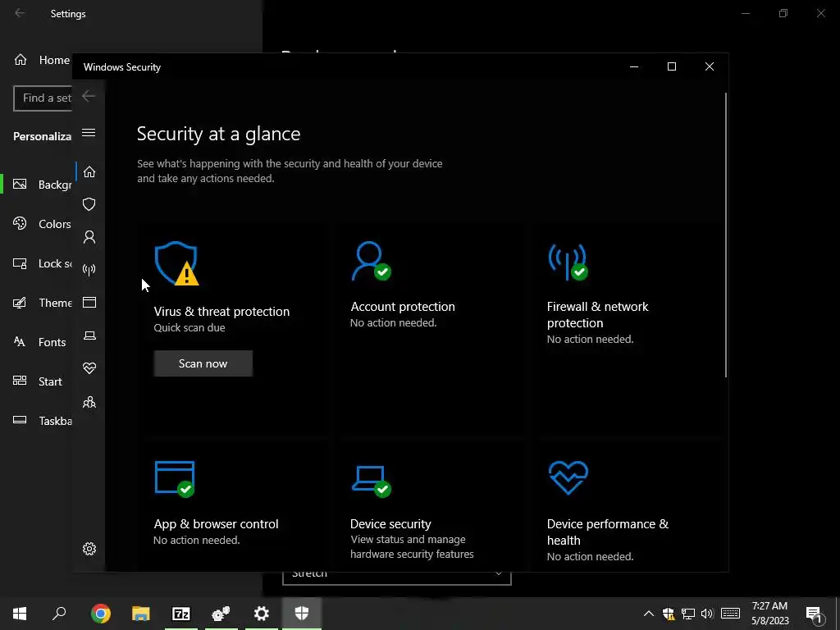The height and width of the screenshot is (630, 840).
Task: Go to Home in Settings window
Action: tap(42, 60)
